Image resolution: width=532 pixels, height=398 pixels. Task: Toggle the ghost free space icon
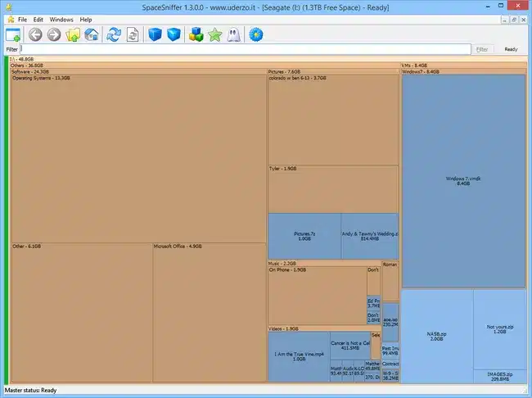pyautogui.click(x=232, y=34)
